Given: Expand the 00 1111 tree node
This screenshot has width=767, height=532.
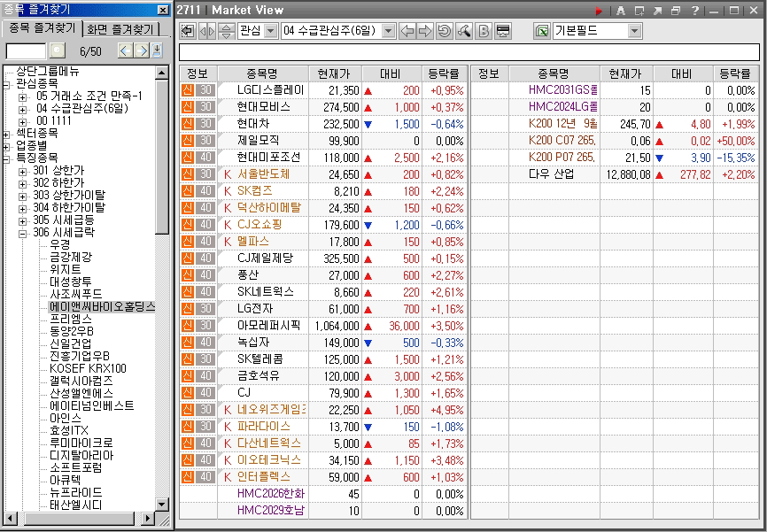Looking at the screenshot, I should coord(22,122).
